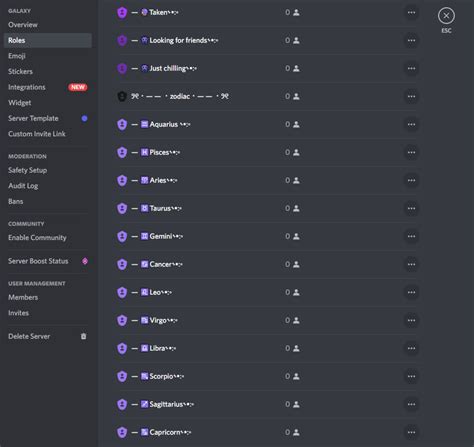Viewport: 474px width, 447px height.
Task: Open more options for the Capricorn role
Action: [x=411, y=433]
